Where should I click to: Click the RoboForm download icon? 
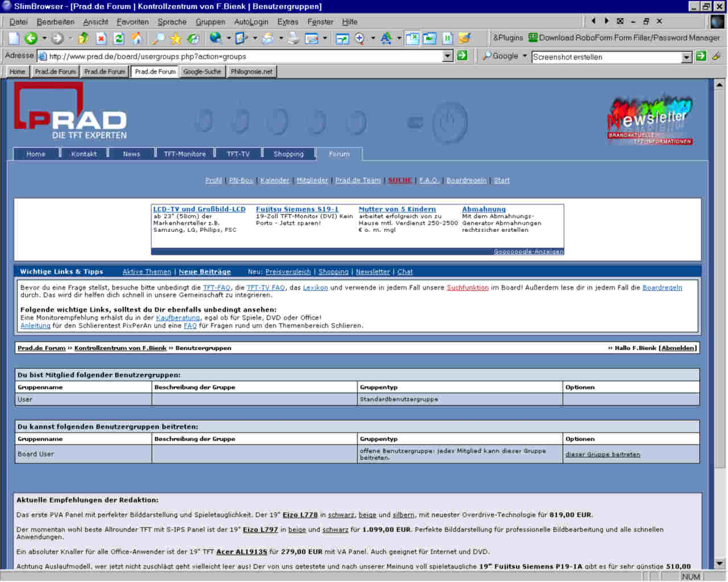point(533,38)
